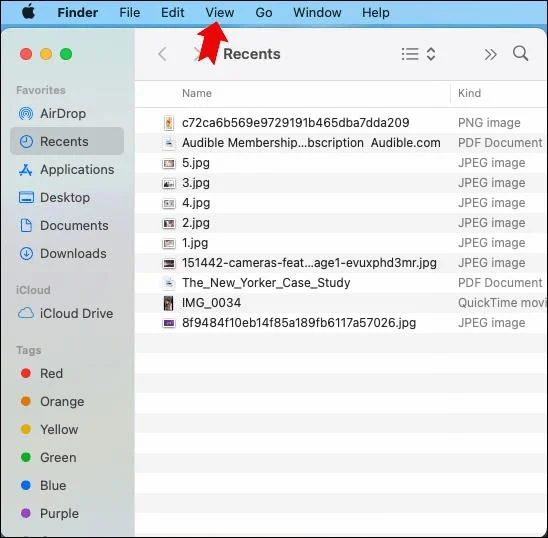Image resolution: width=548 pixels, height=538 pixels.
Task: Sort by the Kind column header
Action: 469,93
